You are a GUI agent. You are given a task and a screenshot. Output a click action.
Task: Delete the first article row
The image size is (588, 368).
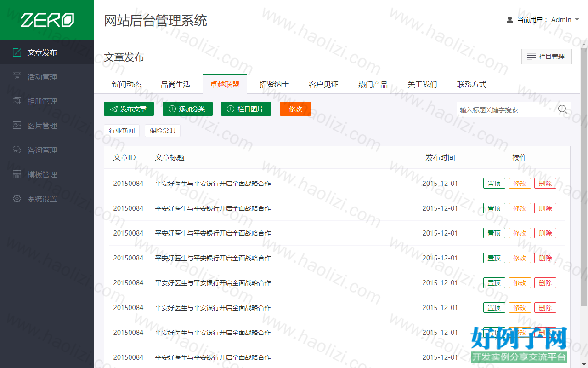[x=545, y=183]
